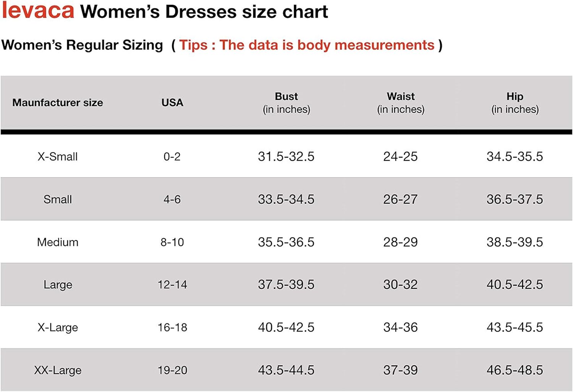Click the hip value 46.5-48.5

515,370
